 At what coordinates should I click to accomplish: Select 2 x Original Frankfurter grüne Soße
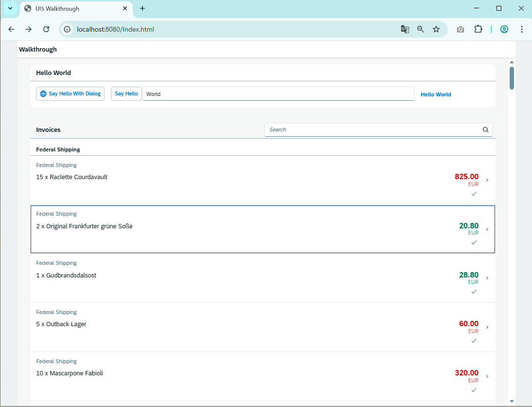click(x=263, y=229)
